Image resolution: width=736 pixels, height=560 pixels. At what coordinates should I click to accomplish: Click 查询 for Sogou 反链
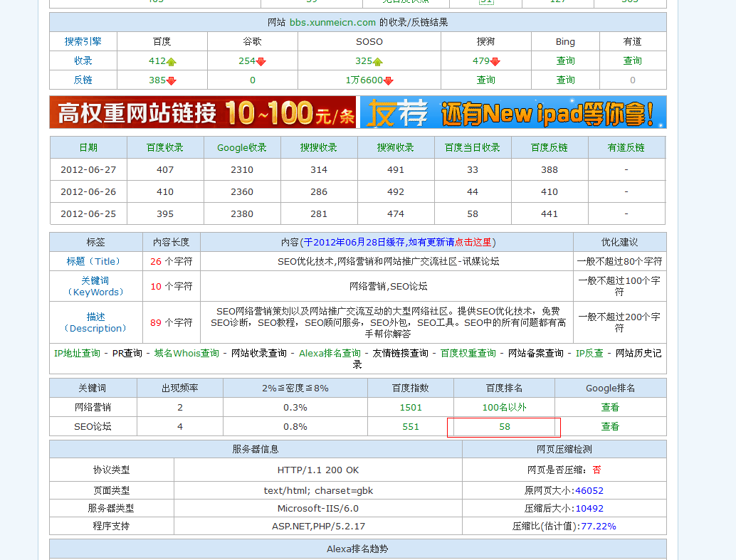click(485, 80)
